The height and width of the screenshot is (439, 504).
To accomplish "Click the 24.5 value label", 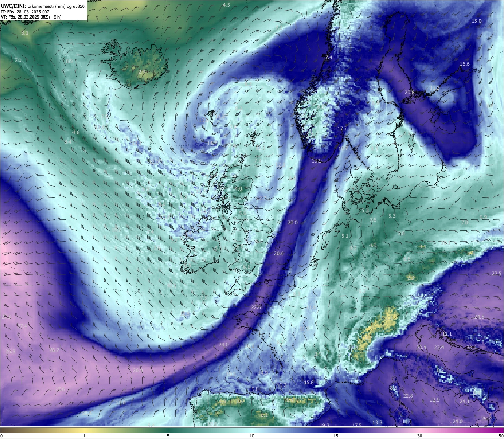I will (x=479, y=317).
